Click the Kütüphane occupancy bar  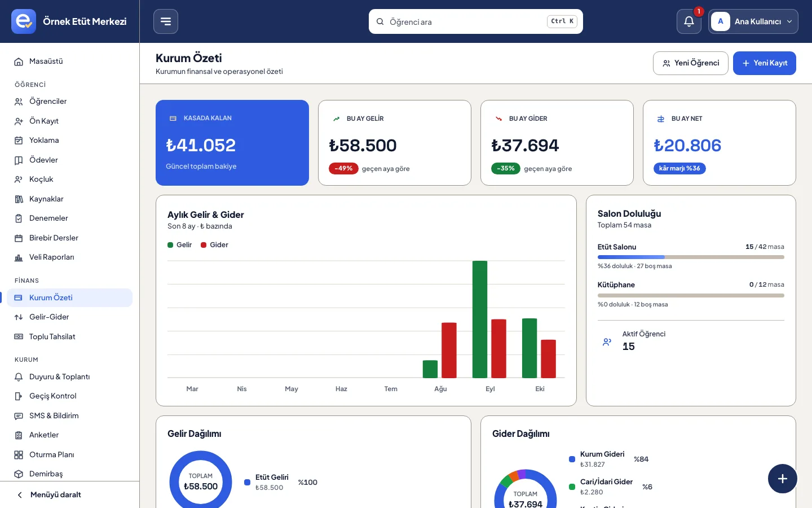(691, 295)
